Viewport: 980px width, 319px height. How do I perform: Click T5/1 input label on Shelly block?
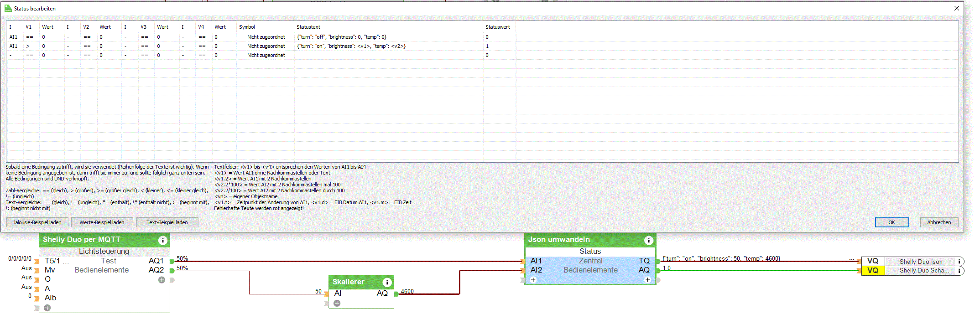pos(57,261)
